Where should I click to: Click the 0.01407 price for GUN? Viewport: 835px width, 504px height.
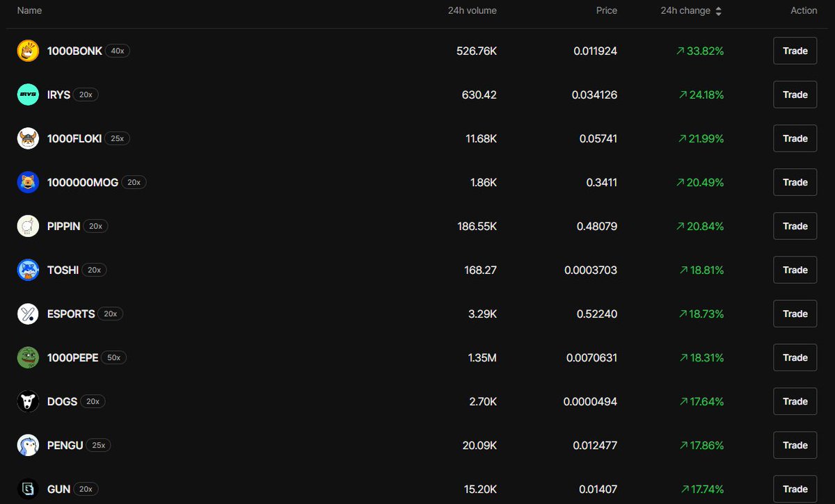[598, 489]
